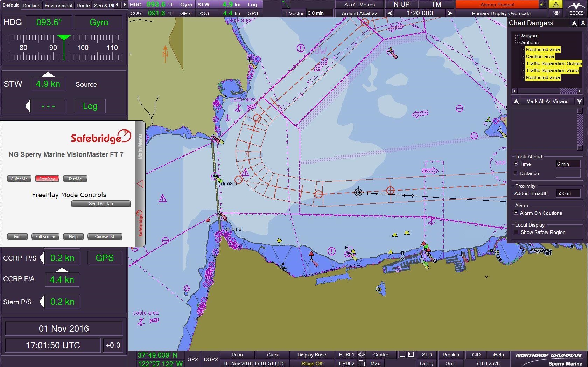
Task: Click the alarm speaker mute icon
Action: pos(542,5)
